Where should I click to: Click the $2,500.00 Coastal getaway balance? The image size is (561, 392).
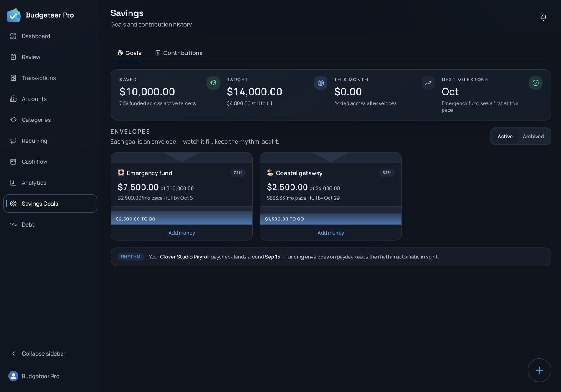(x=287, y=187)
